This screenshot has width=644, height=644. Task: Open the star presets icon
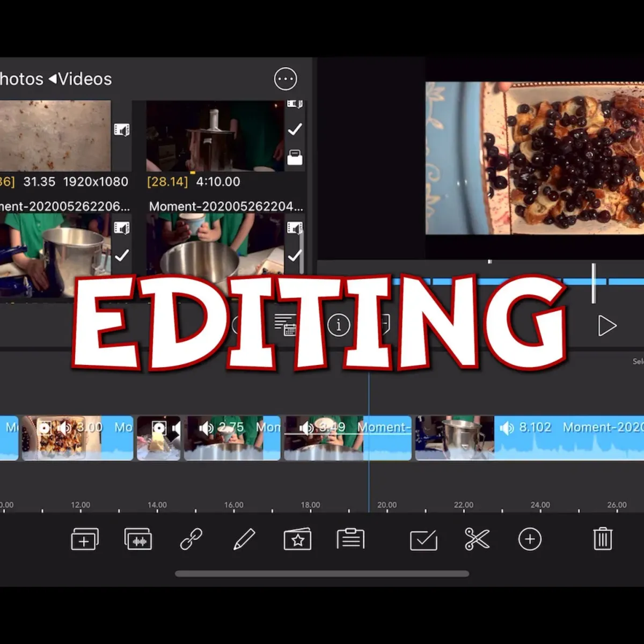pos(297,539)
